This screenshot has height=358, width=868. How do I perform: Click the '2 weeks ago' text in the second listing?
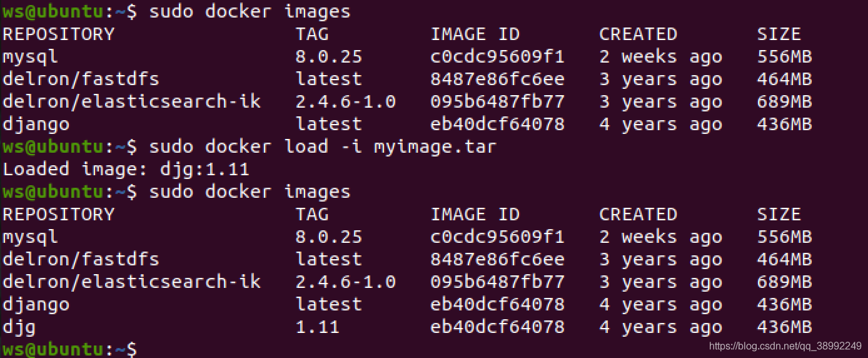coord(660,237)
